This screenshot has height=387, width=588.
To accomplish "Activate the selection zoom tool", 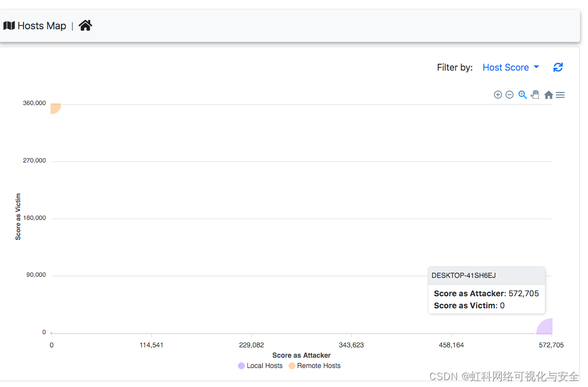I will pos(522,95).
